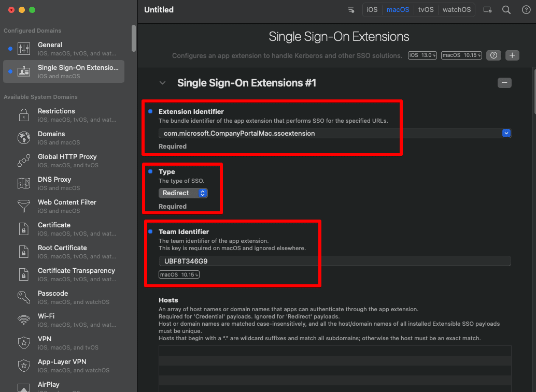Click Configured Domains section header
This screenshot has width=536, height=392.
click(x=33, y=31)
